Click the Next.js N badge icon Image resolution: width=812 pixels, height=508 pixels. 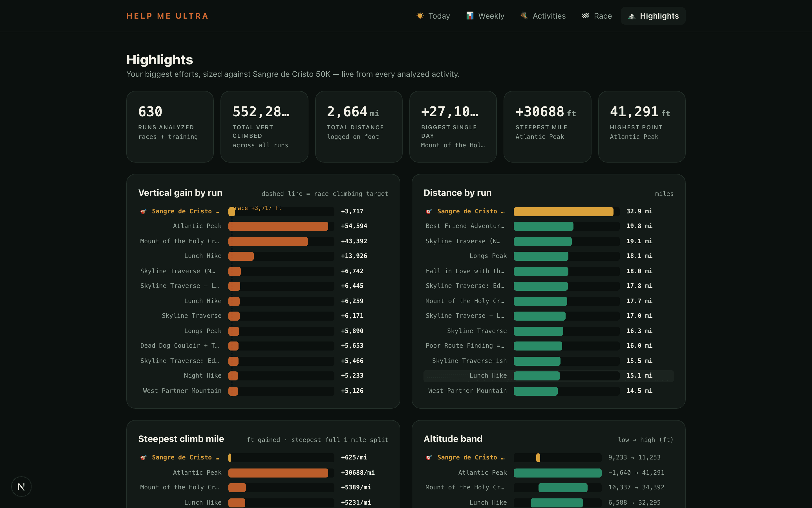coord(21,487)
